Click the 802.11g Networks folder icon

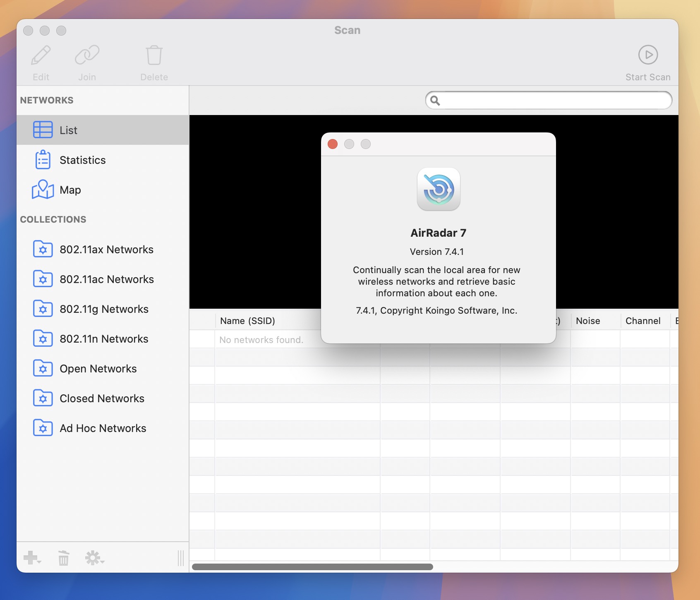[43, 309]
